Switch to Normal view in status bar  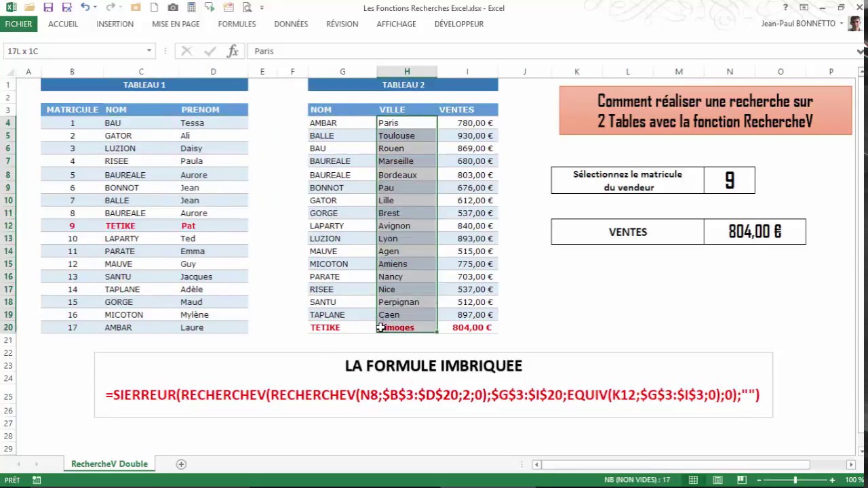tap(693, 480)
